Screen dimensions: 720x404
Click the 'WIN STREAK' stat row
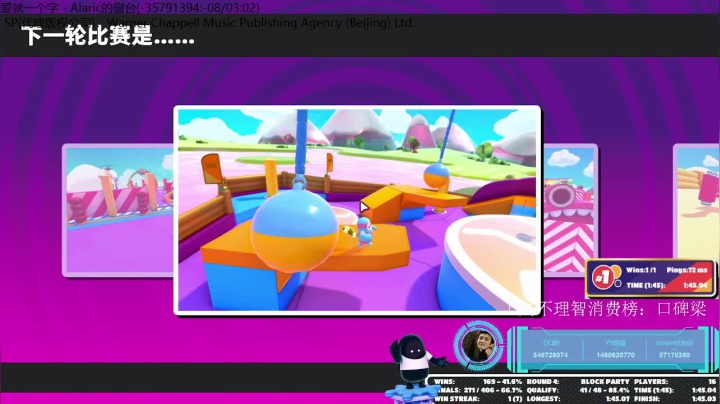pos(478,399)
